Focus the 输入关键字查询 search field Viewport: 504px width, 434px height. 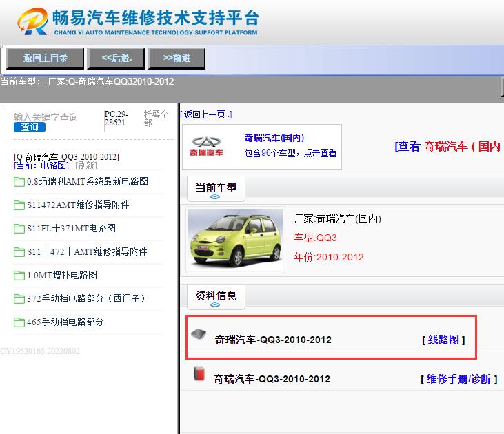[46, 117]
